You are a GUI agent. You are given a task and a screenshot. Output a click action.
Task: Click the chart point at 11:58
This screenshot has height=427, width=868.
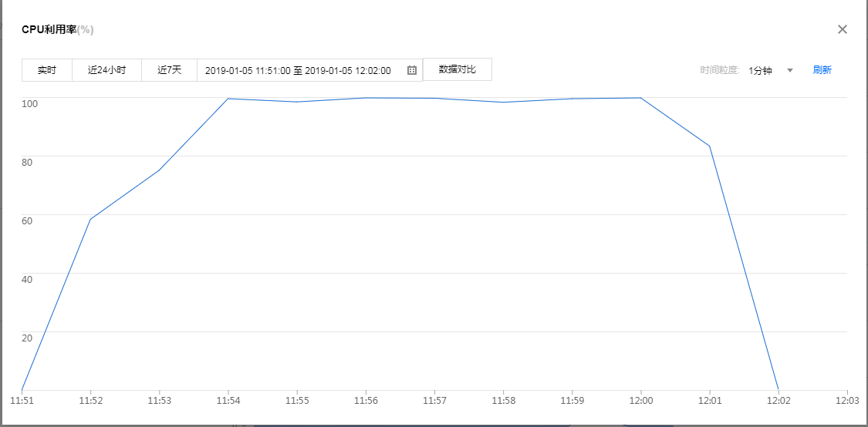503,102
